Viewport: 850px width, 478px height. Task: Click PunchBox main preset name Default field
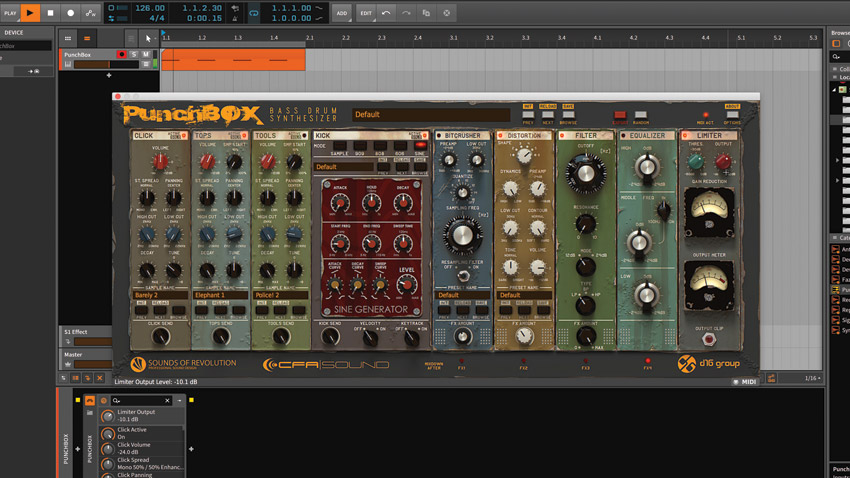point(431,115)
